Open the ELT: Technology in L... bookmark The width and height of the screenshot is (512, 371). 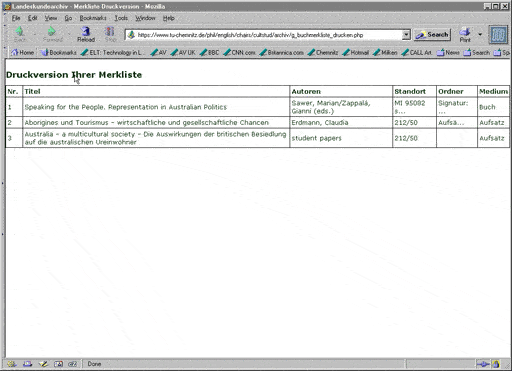coord(113,53)
